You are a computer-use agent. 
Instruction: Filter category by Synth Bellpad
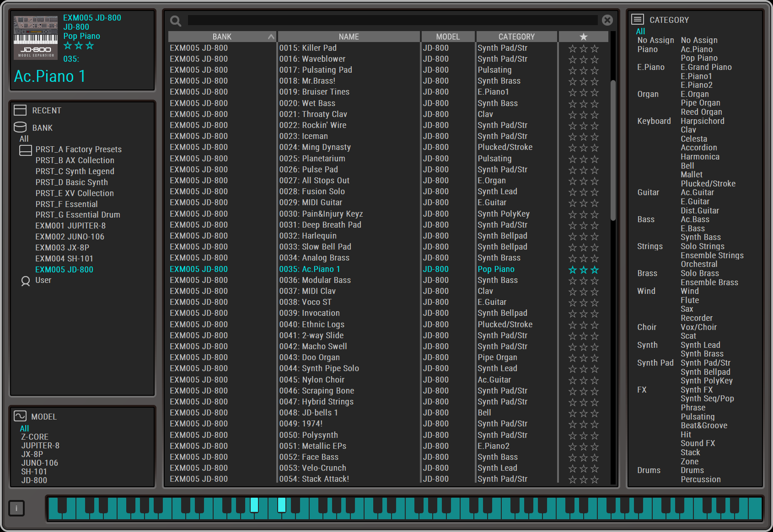click(705, 372)
